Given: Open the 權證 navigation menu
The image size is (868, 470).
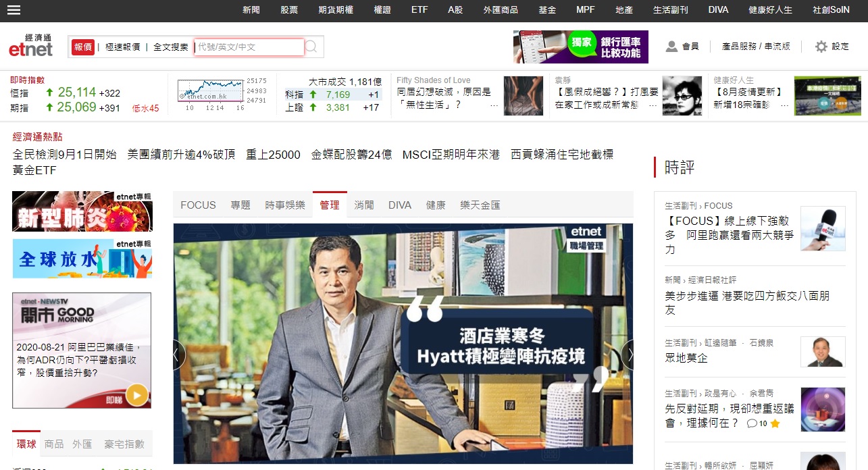Looking at the screenshot, I should (382, 10).
